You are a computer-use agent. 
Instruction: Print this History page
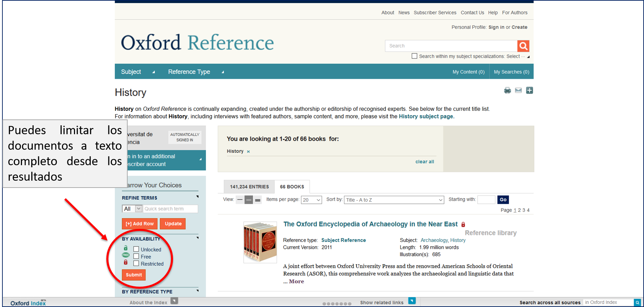click(507, 91)
